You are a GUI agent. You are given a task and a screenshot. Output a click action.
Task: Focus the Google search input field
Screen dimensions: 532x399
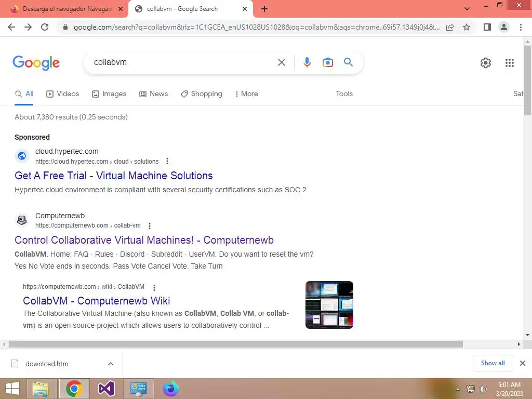pyautogui.click(x=183, y=62)
